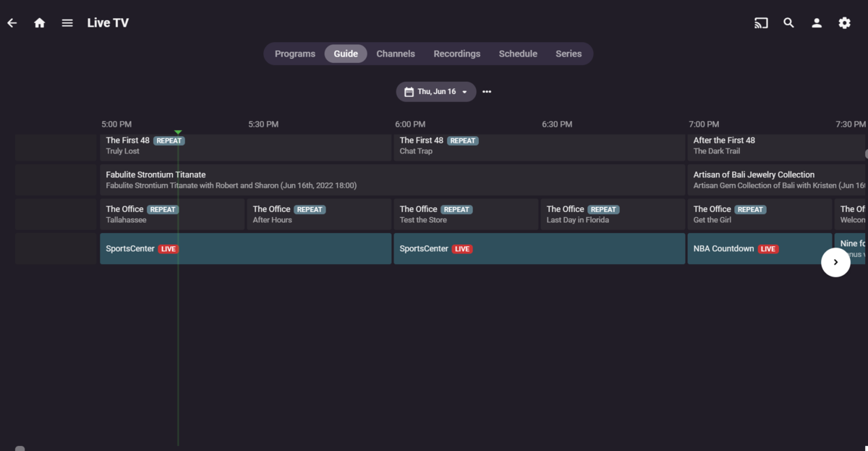
Task: Select the SportsCenter channel cell
Action: [56, 248]
